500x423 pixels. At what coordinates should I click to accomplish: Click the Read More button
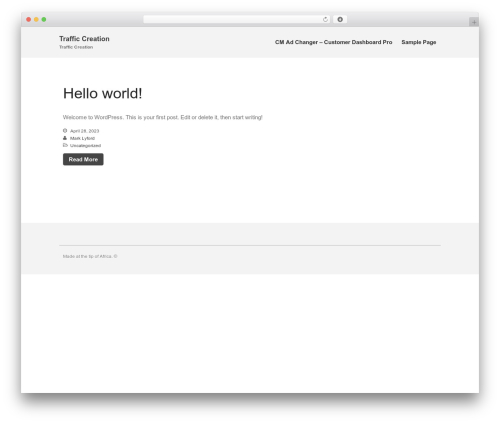83,159
